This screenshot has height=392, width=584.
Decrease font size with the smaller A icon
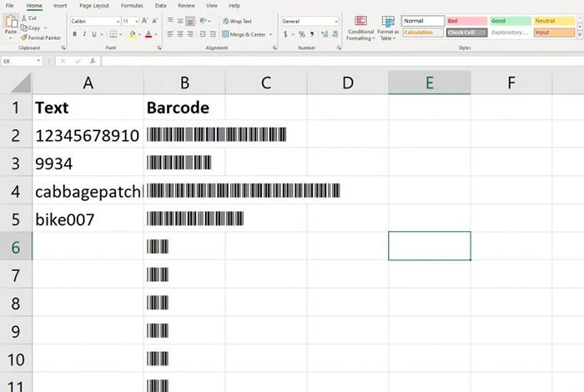pos(155,21)
